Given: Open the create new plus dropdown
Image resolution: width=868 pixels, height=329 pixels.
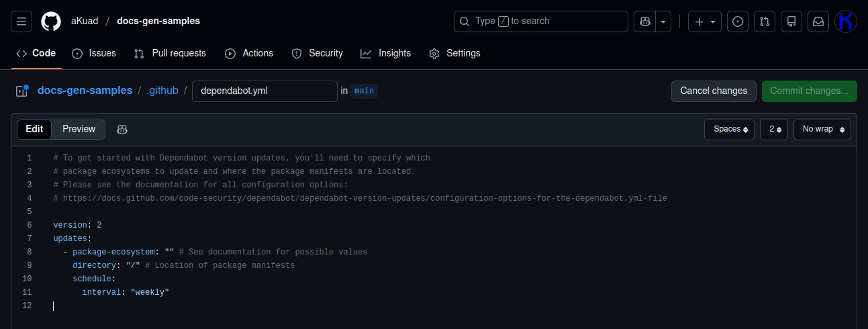Looking at the screenshot, I should coord(705,21).
